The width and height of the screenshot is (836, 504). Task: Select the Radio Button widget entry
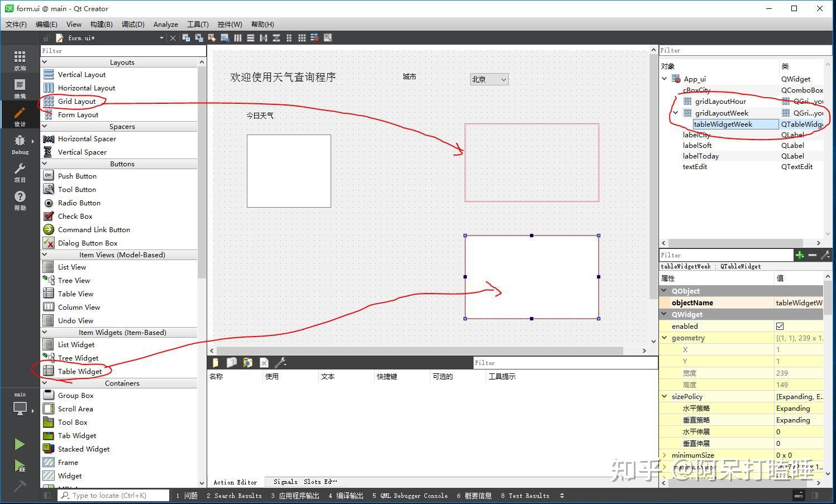[79, 203]
